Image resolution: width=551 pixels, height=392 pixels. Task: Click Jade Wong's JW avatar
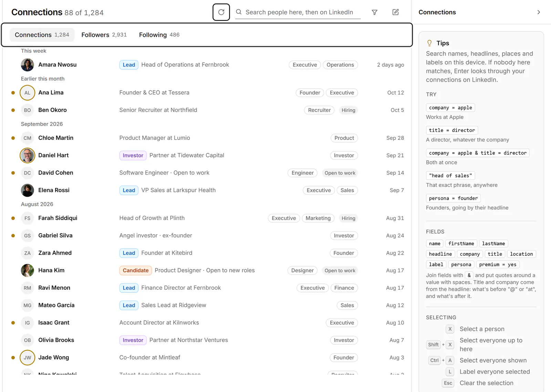pyautogui.click(x=28, y=358)
